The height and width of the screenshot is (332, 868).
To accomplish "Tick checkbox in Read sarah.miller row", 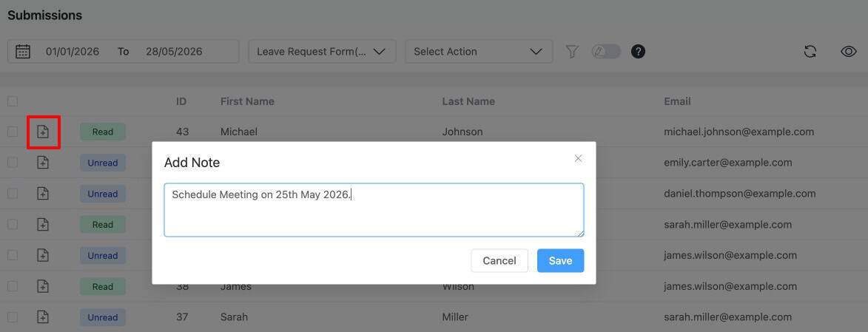I will point(12,224).
